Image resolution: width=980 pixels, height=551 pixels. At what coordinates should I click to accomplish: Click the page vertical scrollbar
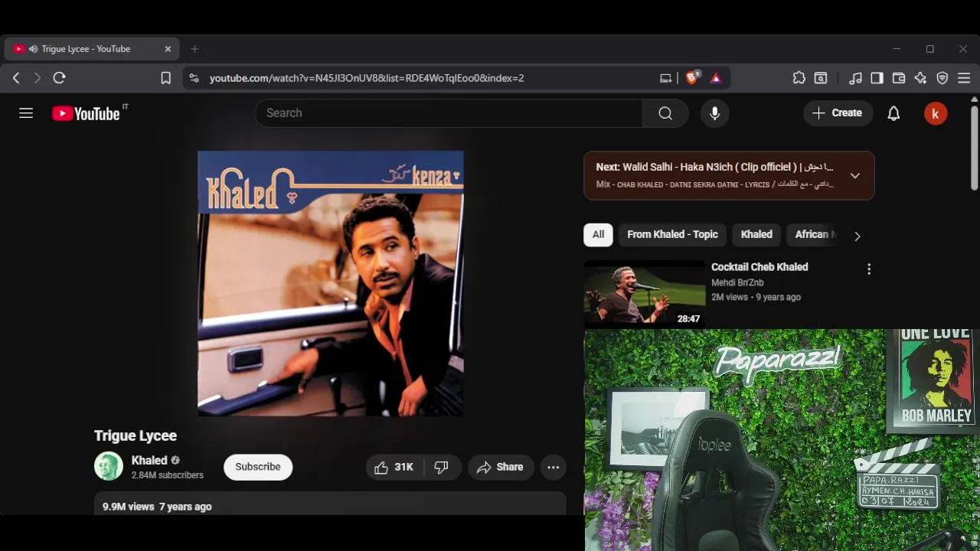(x=974, y=149)
